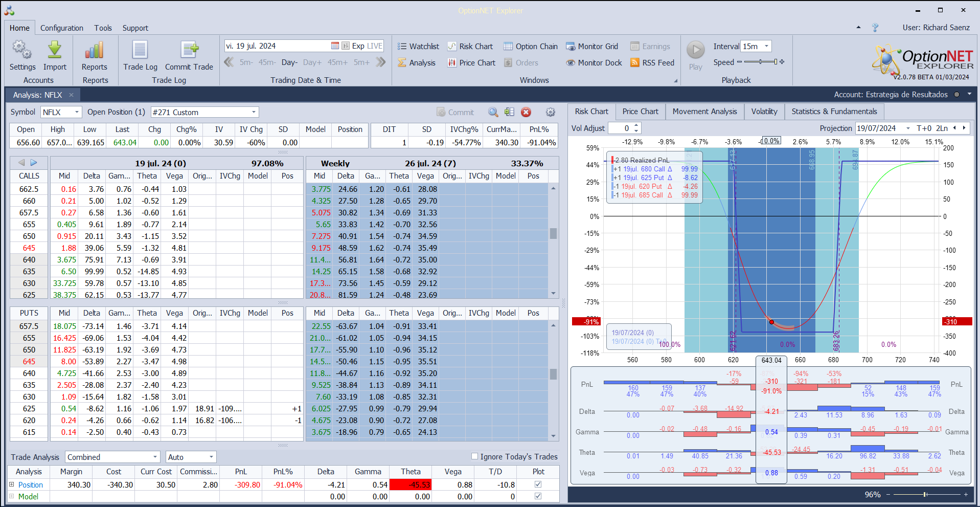
Task: Close the Analysis: NFLX tab
Action: click(x=72, y=95)
